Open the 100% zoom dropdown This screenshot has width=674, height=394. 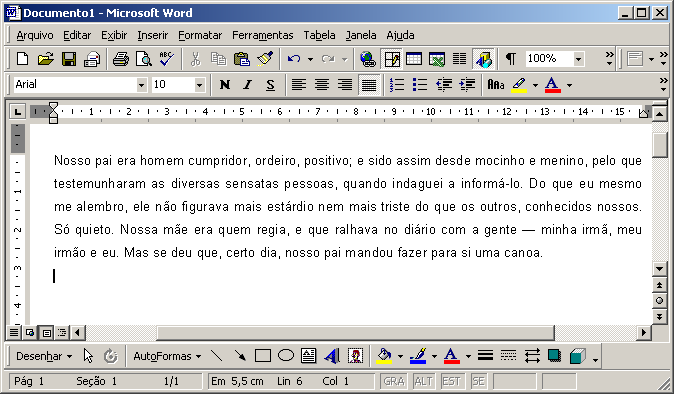pyautogui.click(x=579, y=59)
